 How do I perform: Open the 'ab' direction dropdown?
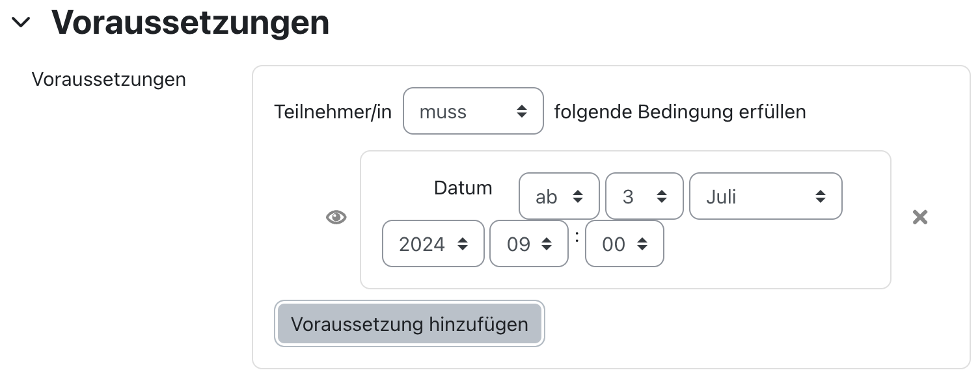pyautogui.click(x=558, y=196)
